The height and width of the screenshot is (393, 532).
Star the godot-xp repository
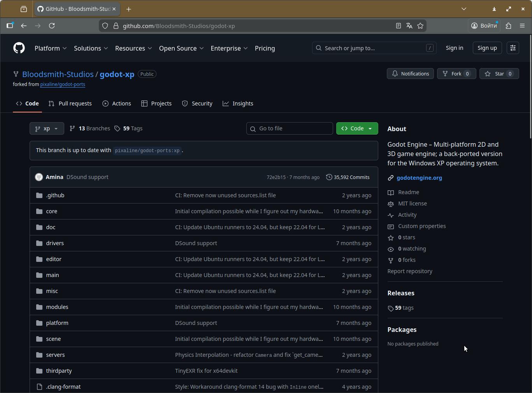tap(499, 74)
